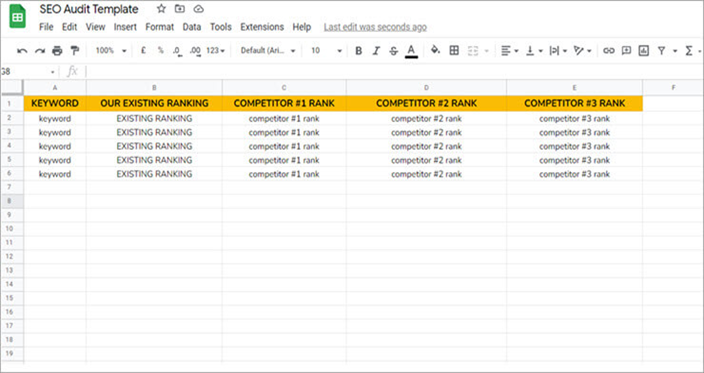
Task: Increase decimal places
Action: point(195,51)
